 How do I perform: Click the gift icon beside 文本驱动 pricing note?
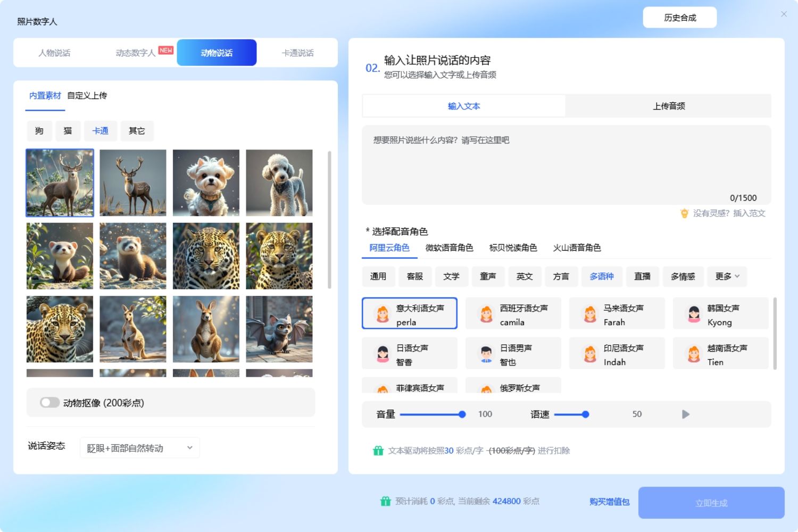378,450
